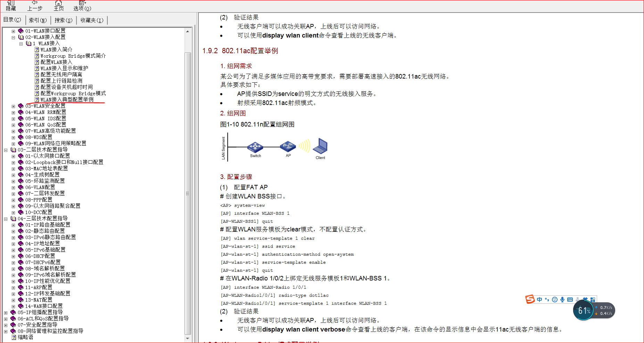The height and width of the screenshot is (343, 644).
Task: Click the contents tree vertical scrollbar thumb
Action: tap(188, 194)
